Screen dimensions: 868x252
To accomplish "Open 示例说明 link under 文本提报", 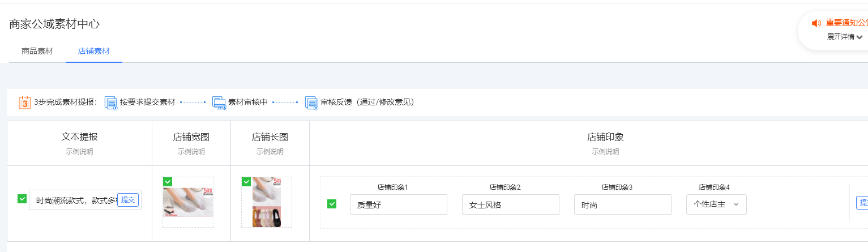I will click(79, 152).
